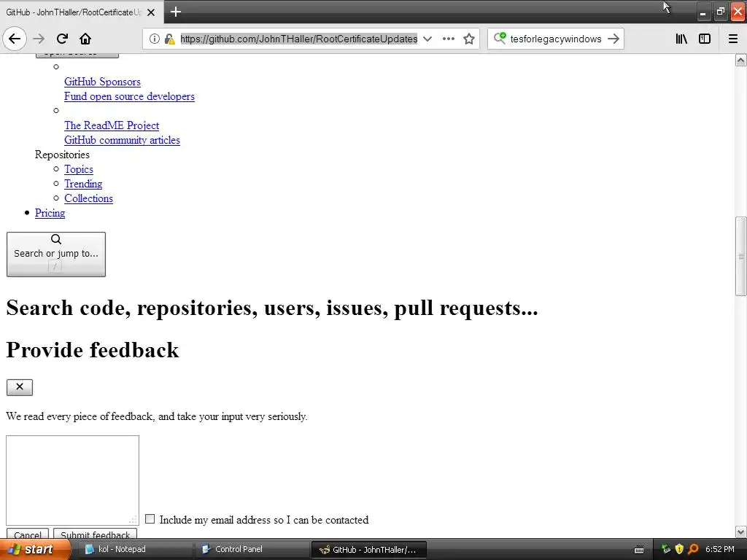Click the padlock warning icon
Image resolution: width=747 pixels, height=560 pixels.
[x=169, y=39]
